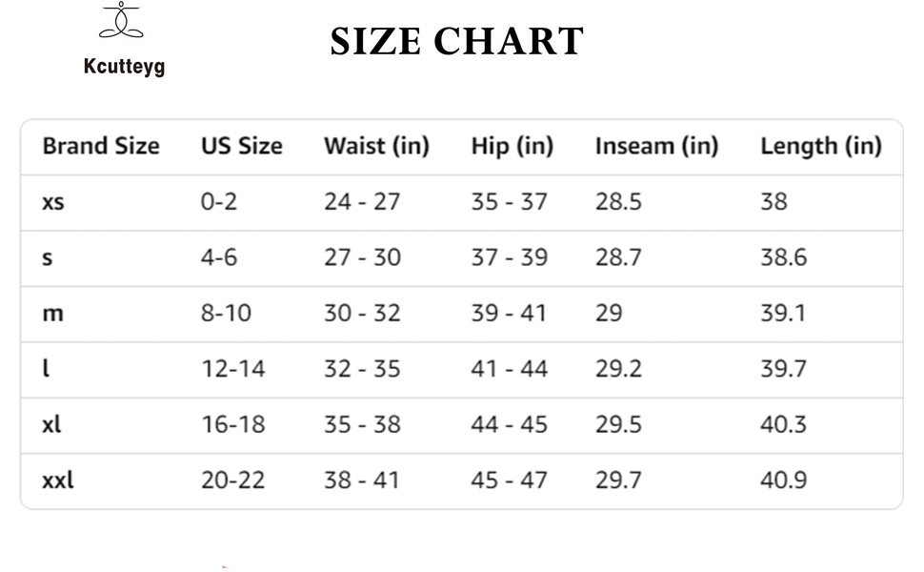Select the 41 - 44 hip value
This screenshot has height=572, width=924.
[x=510, y=369]
